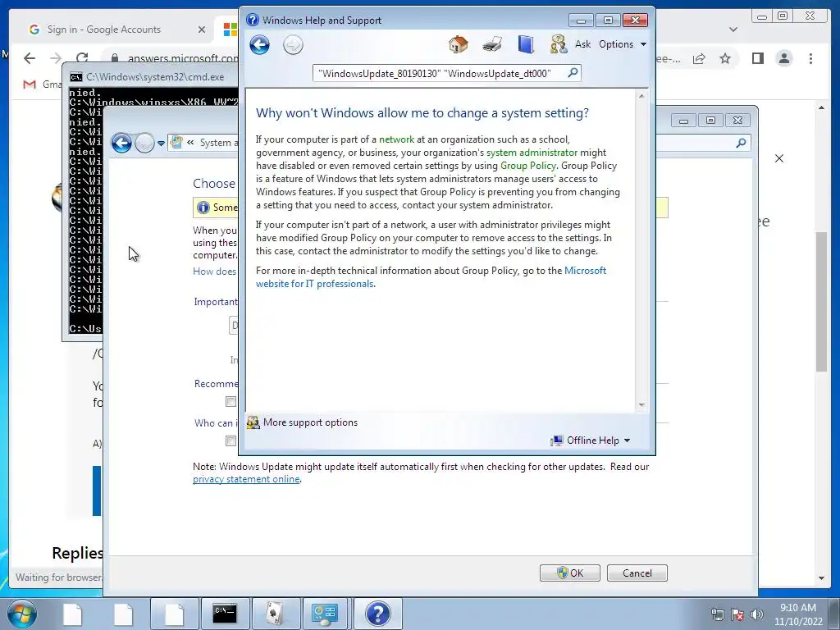Viewport: 840px width, 630px height.
Task: Click Chrome's back arrow
Action: tap(30, 58)
